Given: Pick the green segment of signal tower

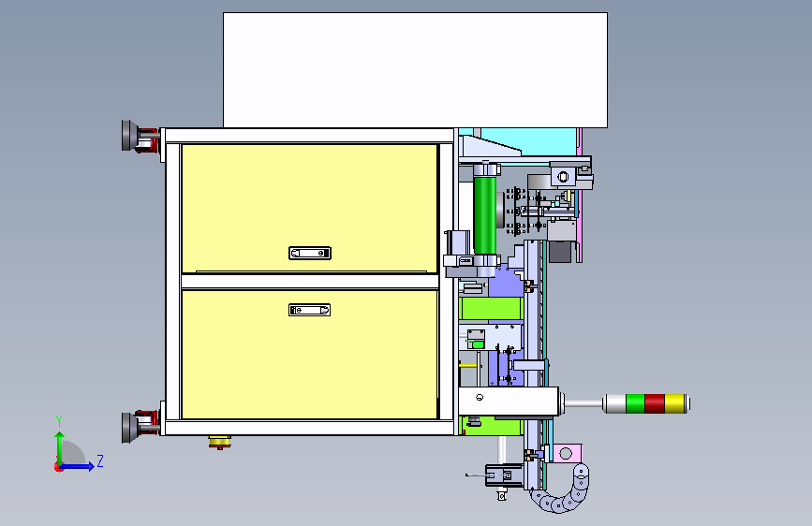Looking at the screenshot, I should click(635, 403).
